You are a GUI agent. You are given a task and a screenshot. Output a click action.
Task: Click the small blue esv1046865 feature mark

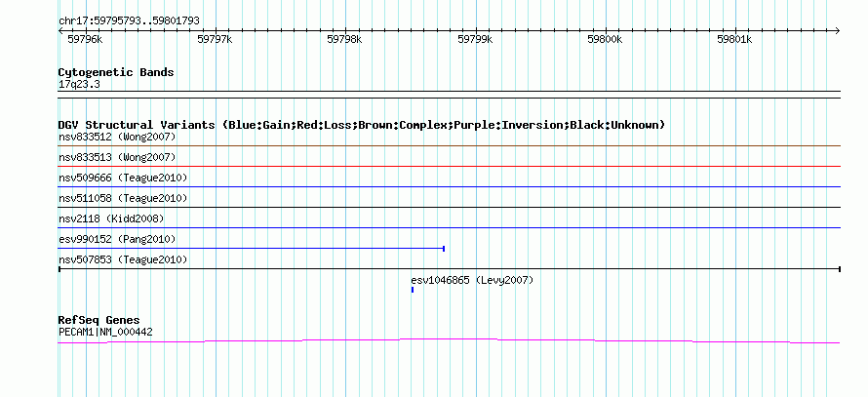(413, 290)
